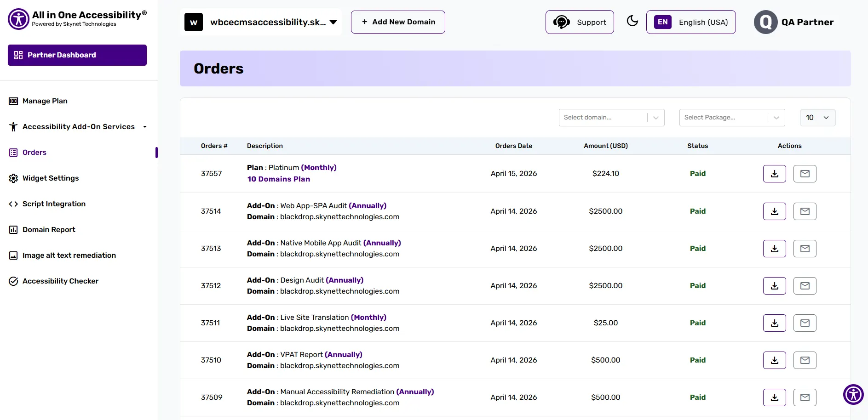
Task: Click Paid status for order 37510
Action: pos(698,360)
